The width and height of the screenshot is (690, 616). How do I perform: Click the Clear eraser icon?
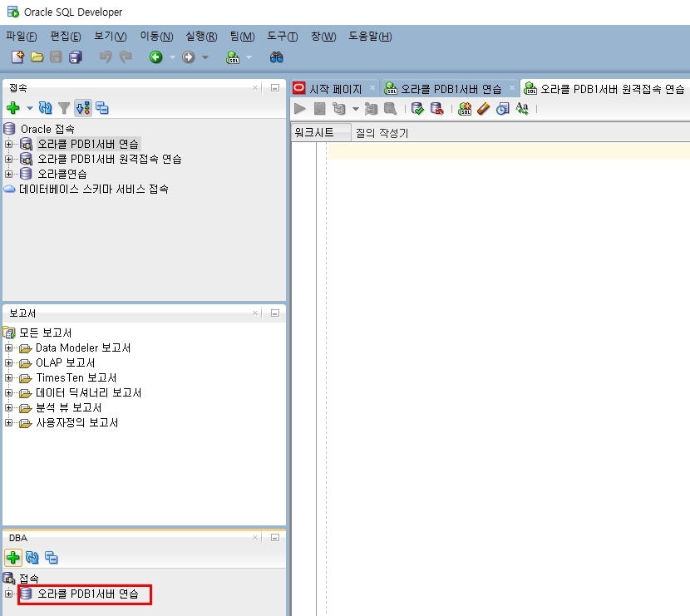(483, 108)
